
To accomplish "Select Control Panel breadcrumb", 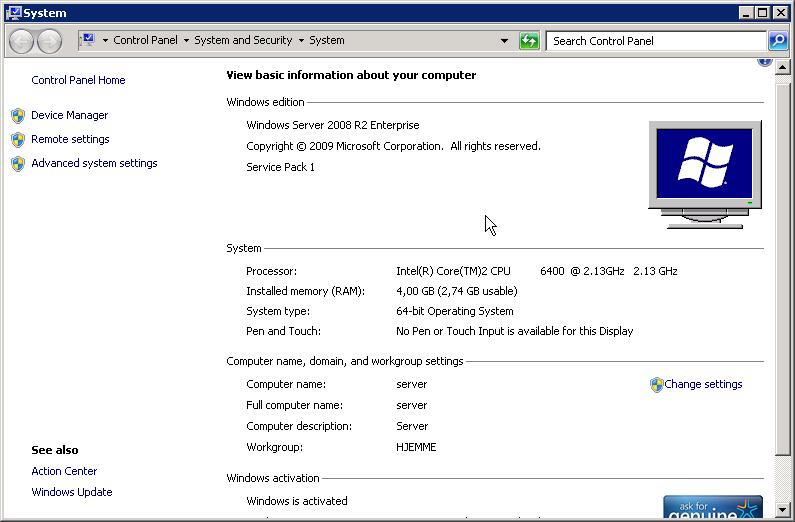I will coord(146,40).
